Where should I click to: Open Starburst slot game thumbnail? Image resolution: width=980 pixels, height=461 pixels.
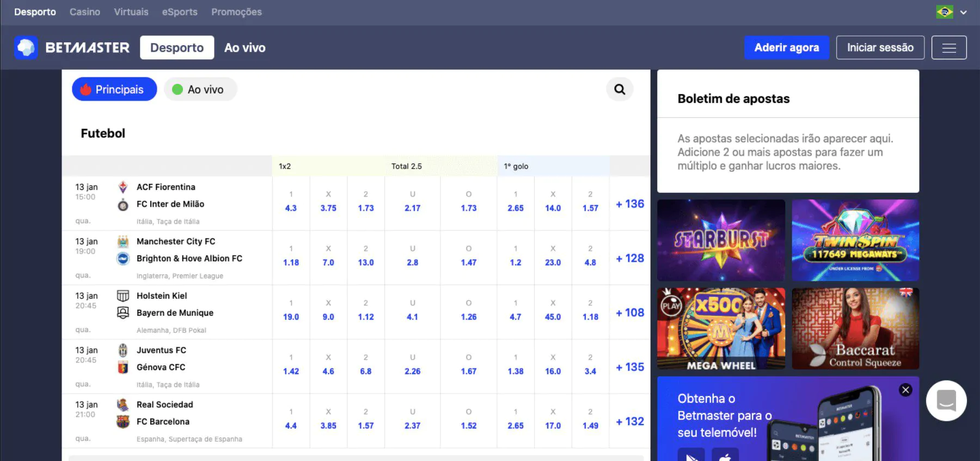721,240
